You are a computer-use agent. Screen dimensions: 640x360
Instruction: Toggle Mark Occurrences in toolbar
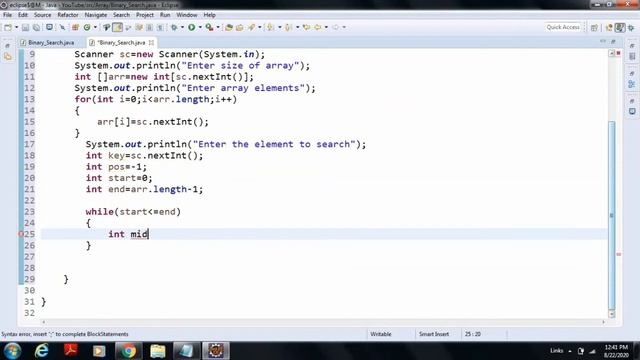pos(117,27)
